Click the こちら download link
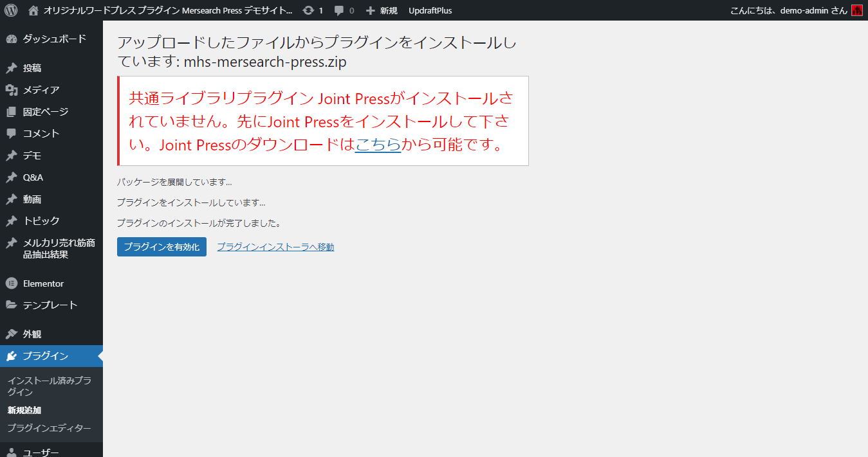868x457 pixels. (x=378, y=145)
